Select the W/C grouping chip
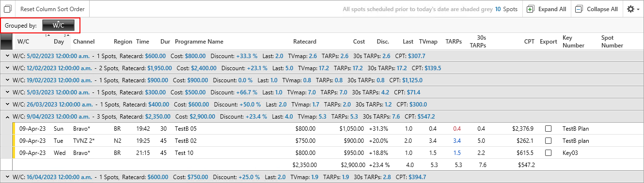 [58, 25]
